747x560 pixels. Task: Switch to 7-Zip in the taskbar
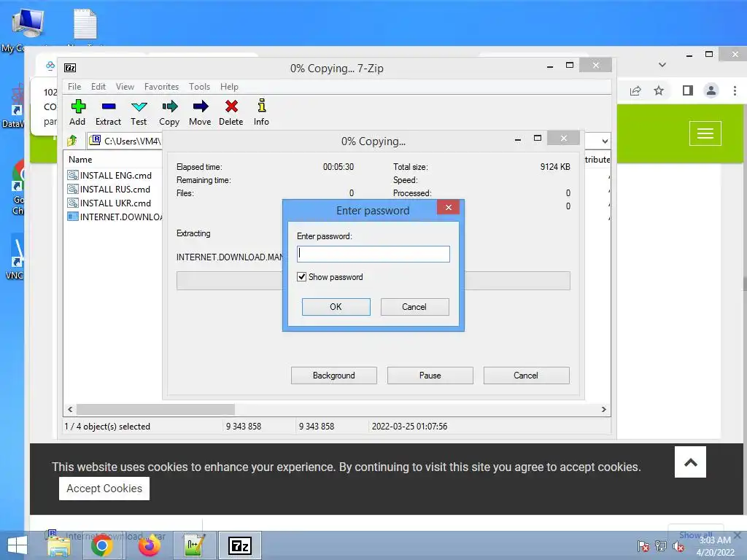point(240,545)
